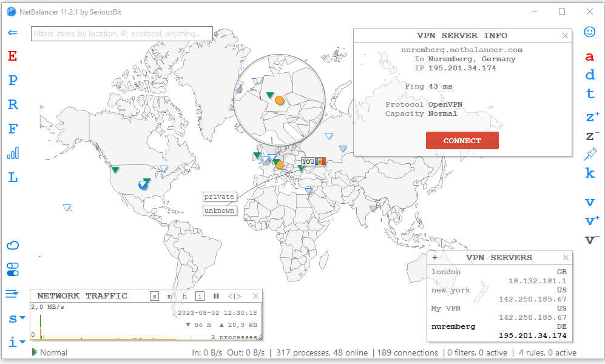605x364 pixels.
Task: Click the blue check marker in central USA
Action: (143, 184)
